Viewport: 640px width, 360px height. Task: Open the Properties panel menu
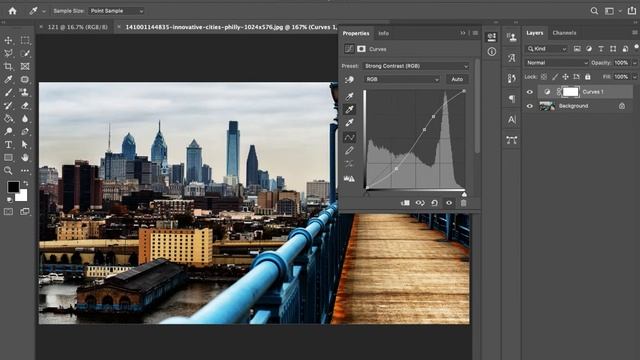[x=475, y=33]
